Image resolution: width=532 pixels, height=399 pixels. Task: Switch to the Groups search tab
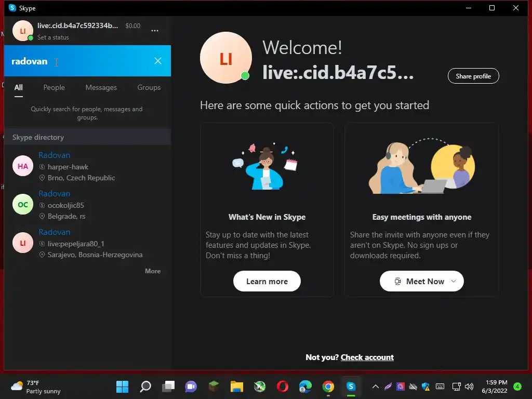point(149,87)
